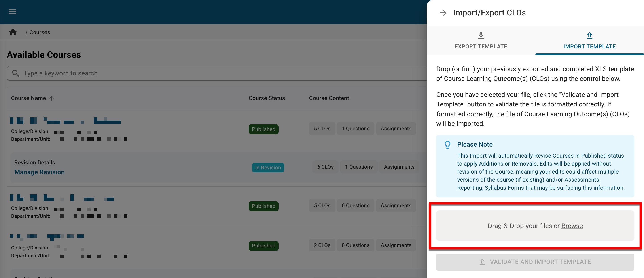Open the Manage Revision link
The width and height of the screenshot is (644, 278).
39,172
